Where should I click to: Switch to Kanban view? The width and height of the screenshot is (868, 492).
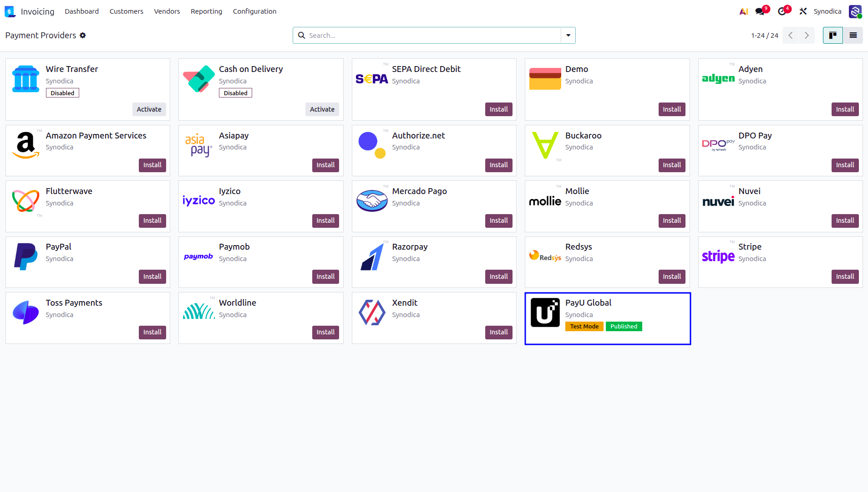[832, 36]
